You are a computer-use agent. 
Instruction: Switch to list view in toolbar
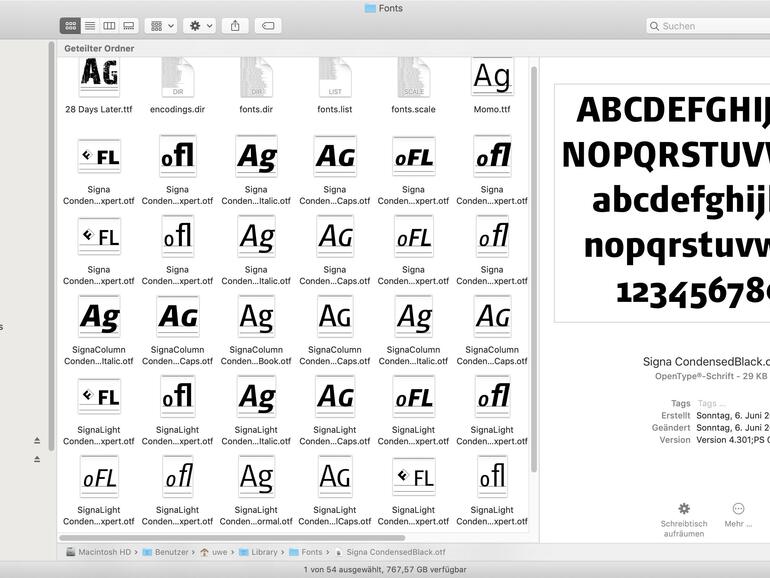[x=90, y=25]
